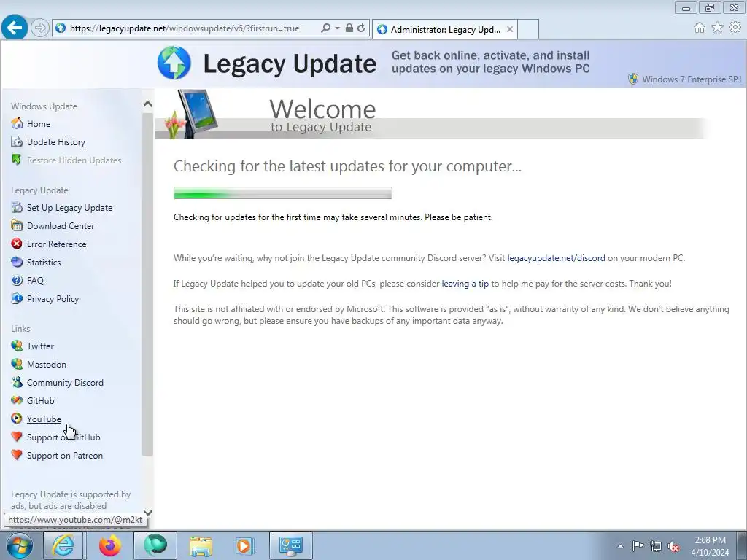
Task: Open Set Up Legacy Update link
Action: pyautogui.click(x=69, y=208)
